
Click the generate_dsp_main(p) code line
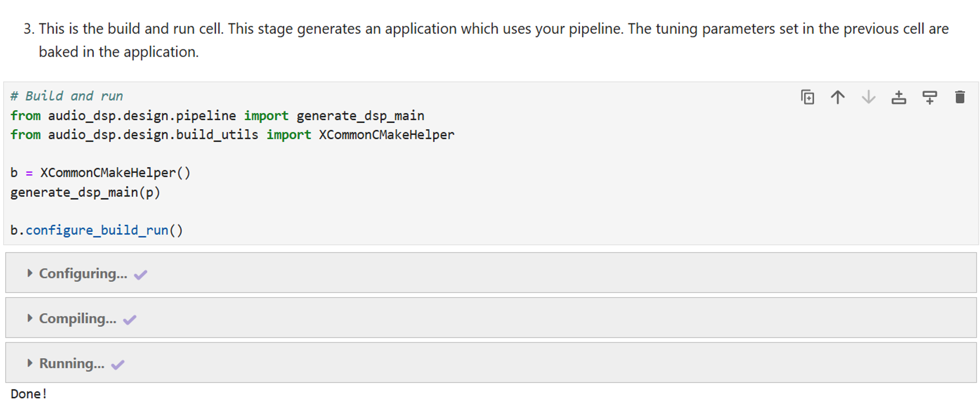(x=85, y=192)
